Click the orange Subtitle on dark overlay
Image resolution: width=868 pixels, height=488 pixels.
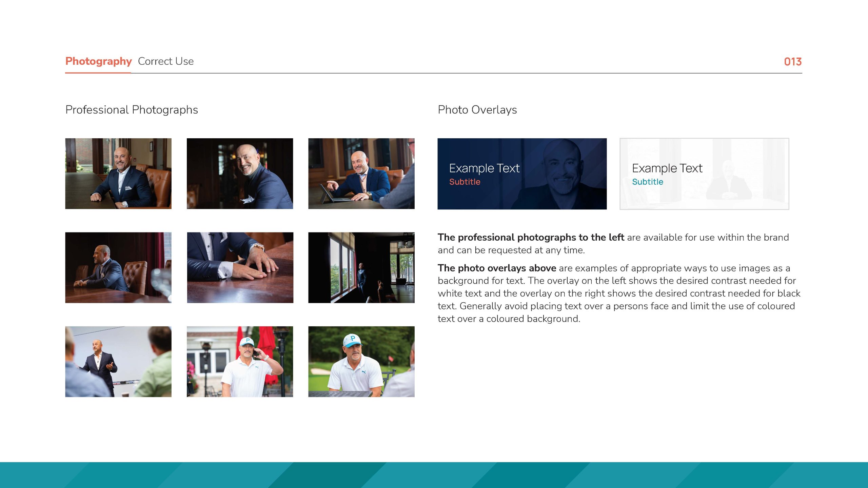point(465,182)
